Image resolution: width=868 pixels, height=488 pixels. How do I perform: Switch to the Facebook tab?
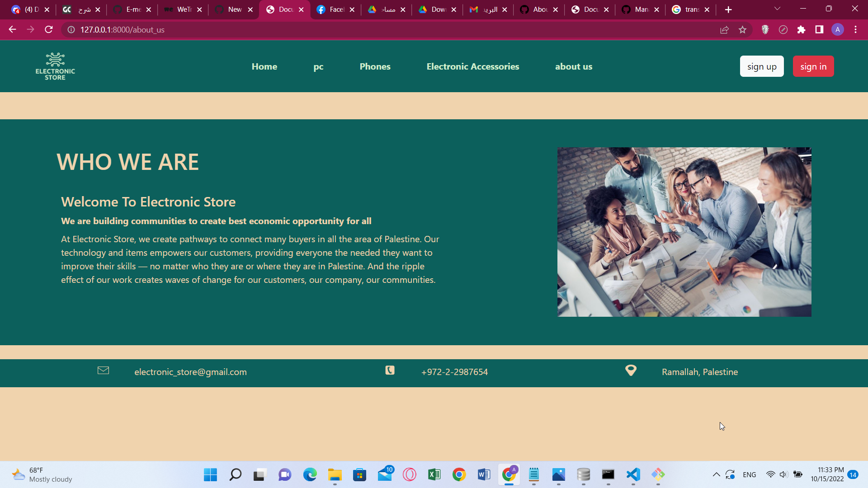tap(335, 9)
